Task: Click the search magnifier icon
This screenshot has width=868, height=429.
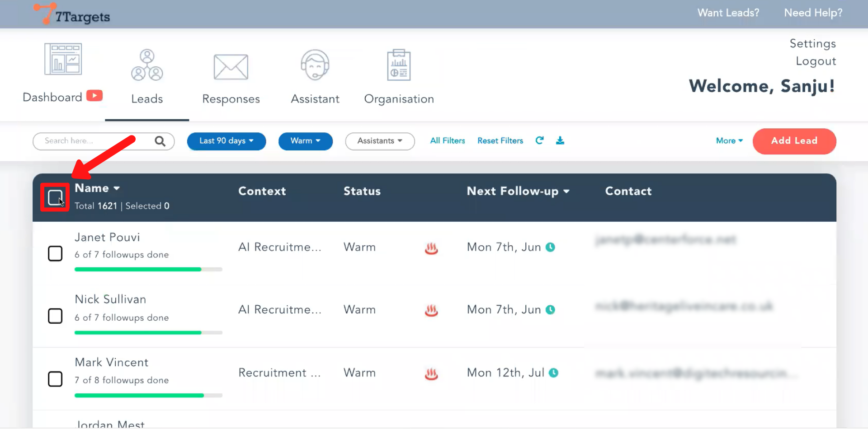Action: tap(160, 141)
